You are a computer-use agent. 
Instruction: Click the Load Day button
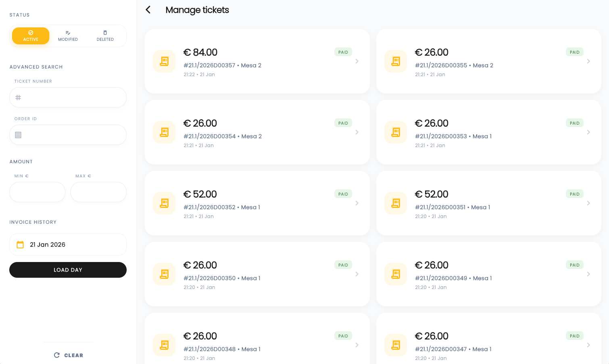(x=68, y=270)
